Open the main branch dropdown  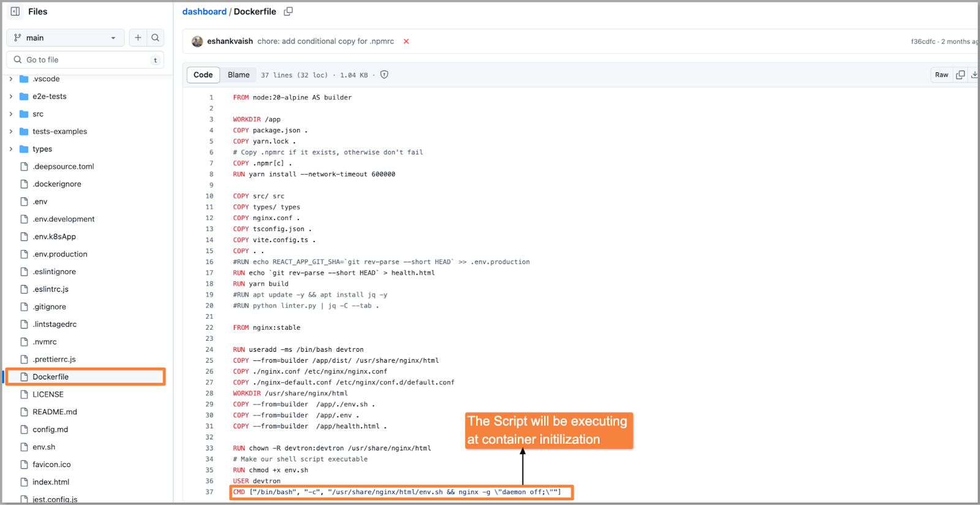point(66,38)
